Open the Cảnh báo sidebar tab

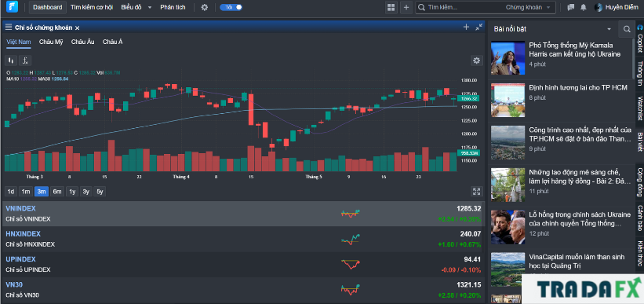click(639, 218)
